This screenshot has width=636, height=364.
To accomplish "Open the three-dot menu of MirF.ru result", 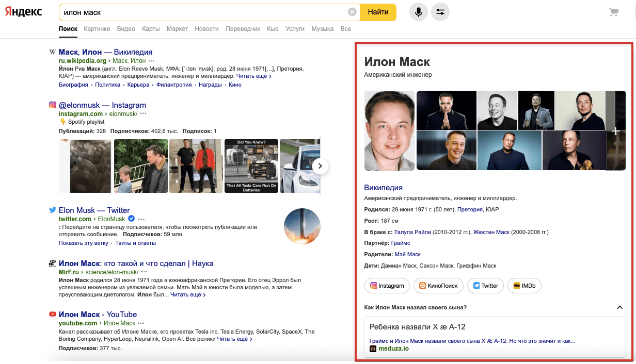I will [144, 272].
